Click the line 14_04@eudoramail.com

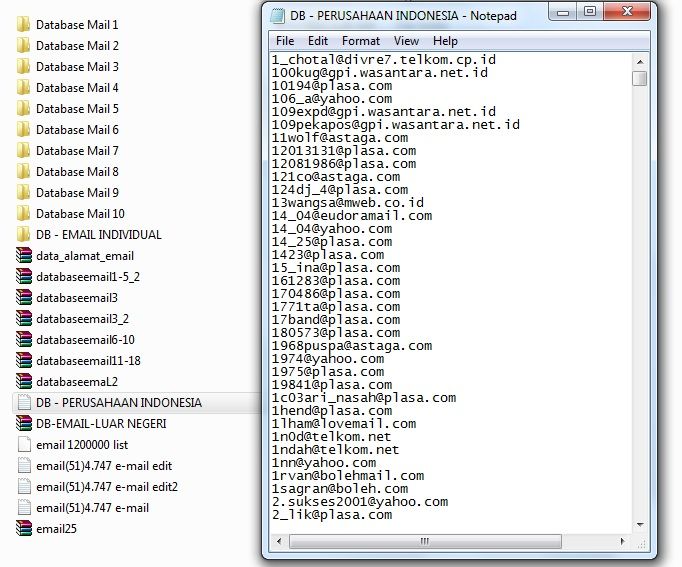pyautogui.click(x=352, y=216)
